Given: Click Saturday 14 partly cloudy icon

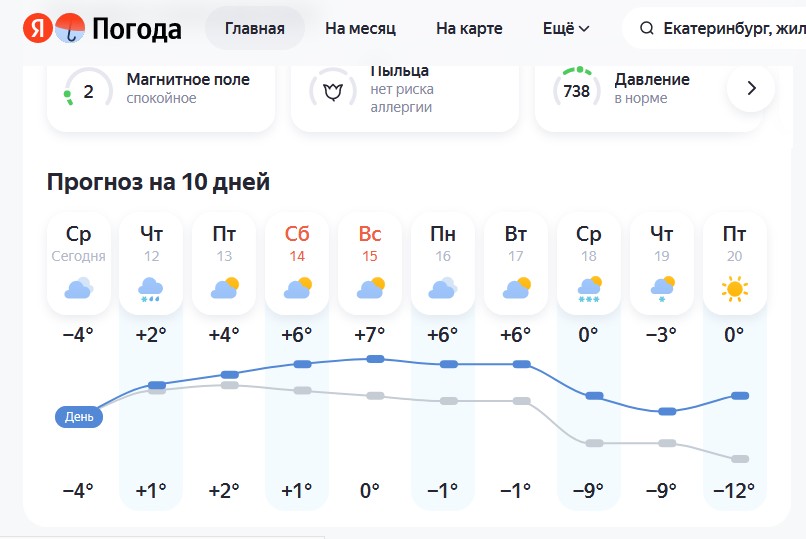Looking at the screenshot, I should coord(297,290).
